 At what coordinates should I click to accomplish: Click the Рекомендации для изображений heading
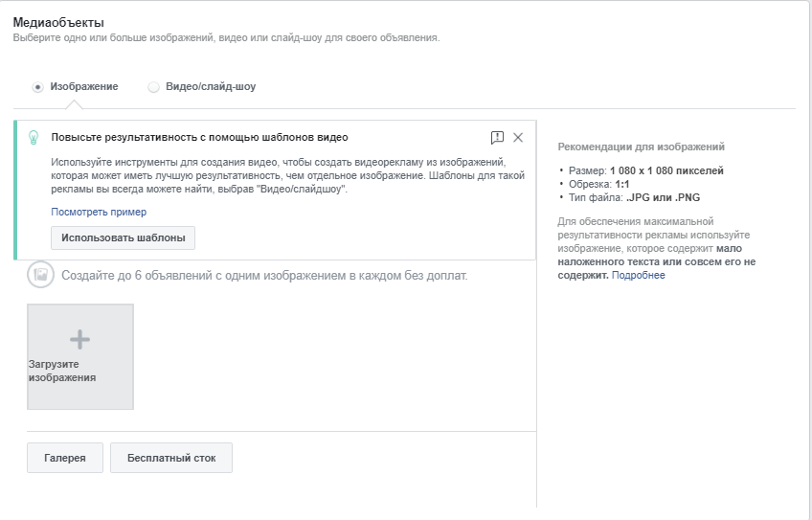point(641,147)
